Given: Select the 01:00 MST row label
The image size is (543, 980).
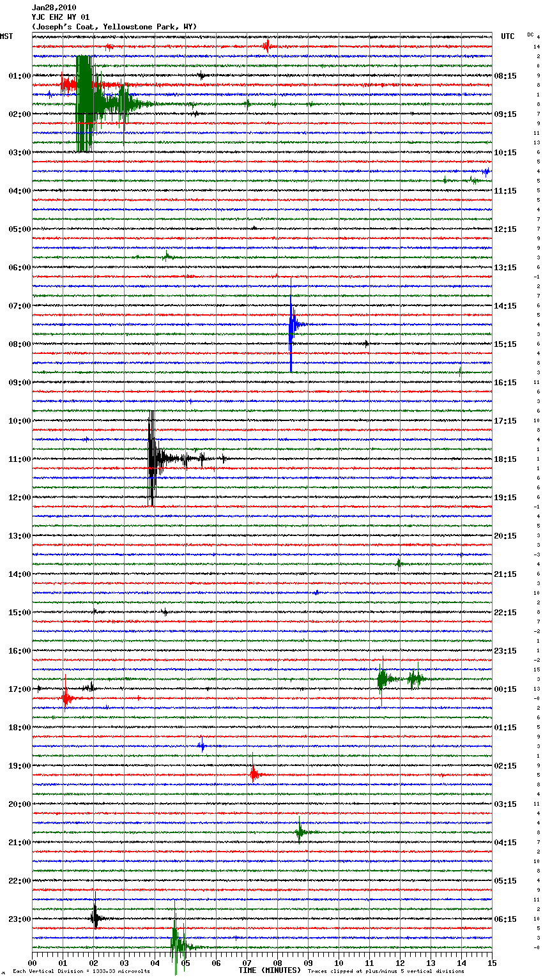Looking at the screenshot, I should click(20, 76).
